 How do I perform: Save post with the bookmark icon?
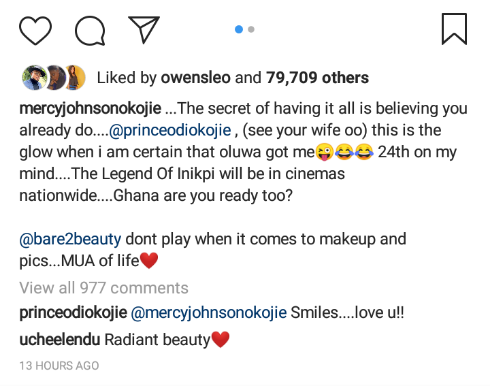[x=454, y=29]
